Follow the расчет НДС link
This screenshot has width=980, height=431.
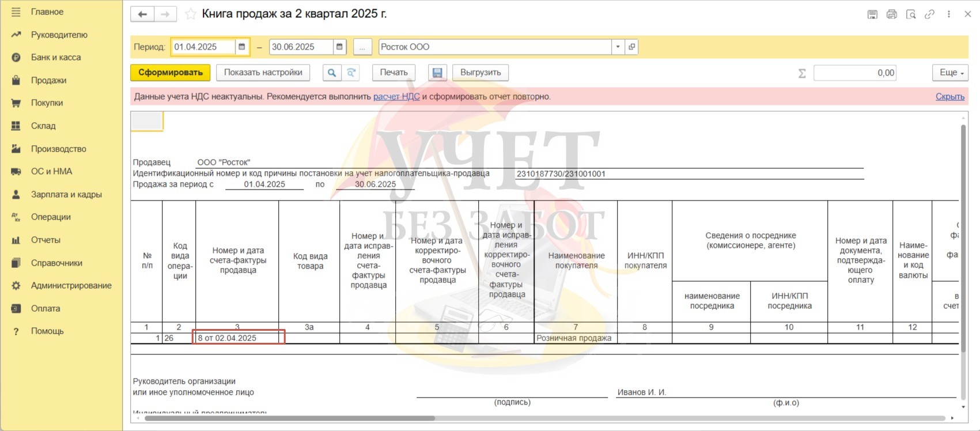coord(396,97)
